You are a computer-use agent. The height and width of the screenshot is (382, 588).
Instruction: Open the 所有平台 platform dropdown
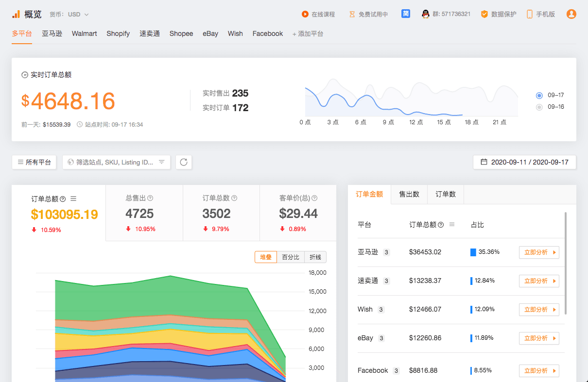34,162
